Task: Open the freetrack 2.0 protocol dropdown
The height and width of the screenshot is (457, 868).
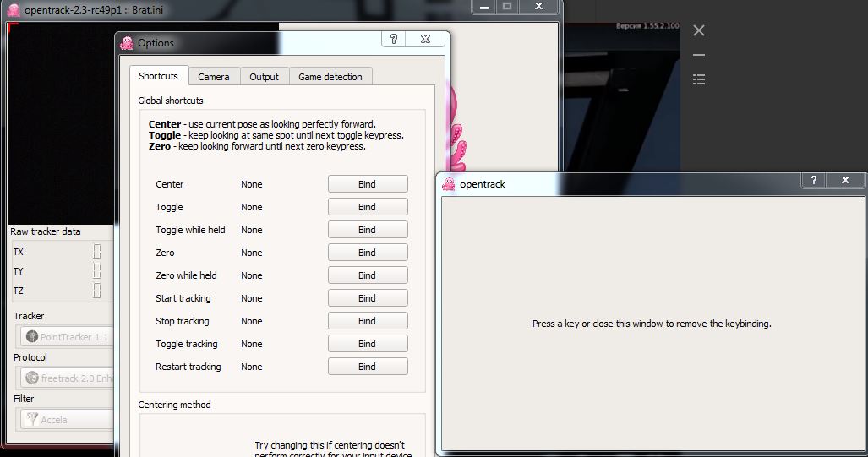Action: 68,378
